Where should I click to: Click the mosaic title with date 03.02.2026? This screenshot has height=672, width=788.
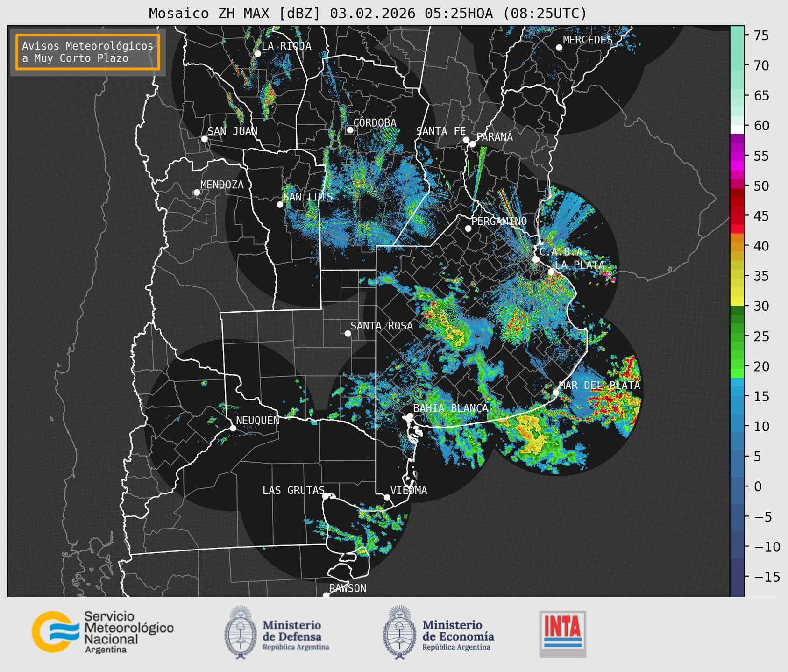368,13
